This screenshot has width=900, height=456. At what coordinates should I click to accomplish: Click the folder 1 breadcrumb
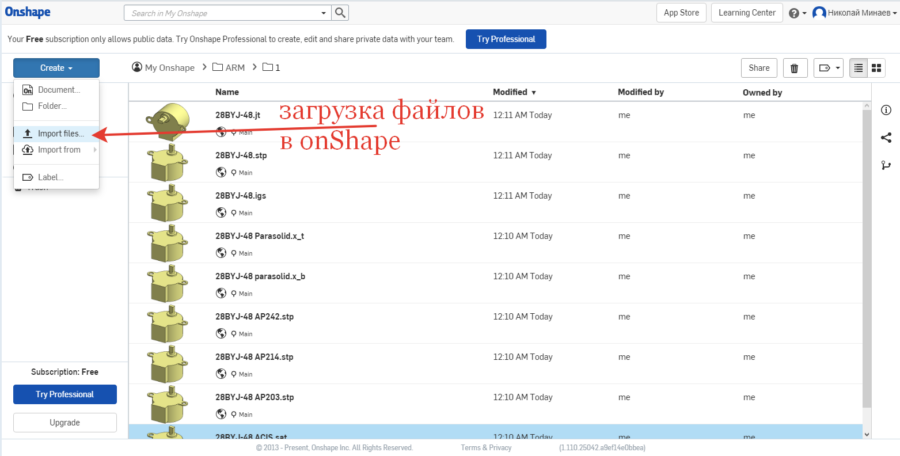pos(271,68)
